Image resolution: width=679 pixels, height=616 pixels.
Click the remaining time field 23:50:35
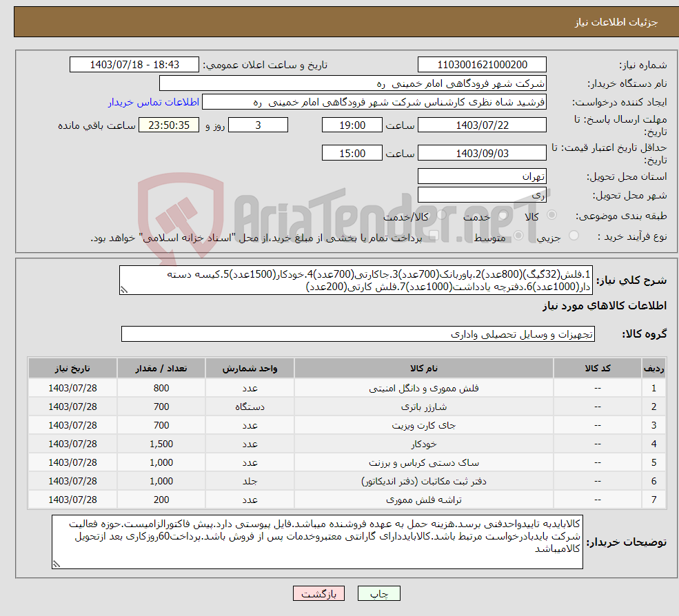coord(169,125)
